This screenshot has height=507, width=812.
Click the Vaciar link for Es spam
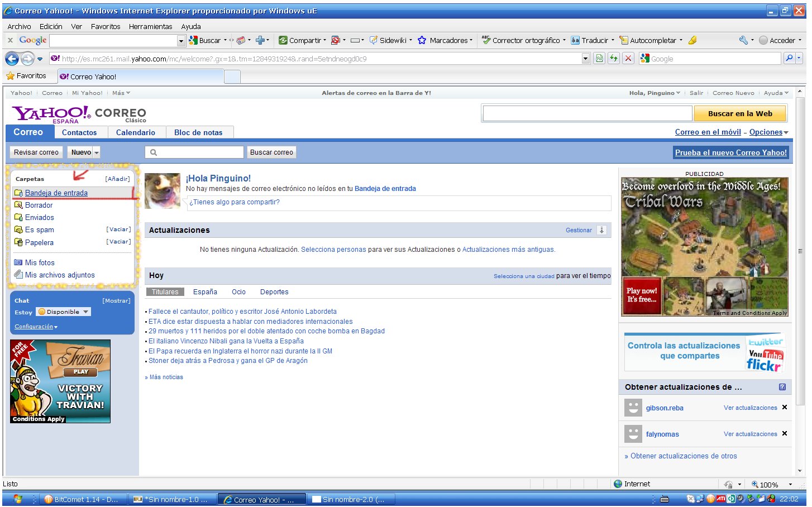pos(119,229)
